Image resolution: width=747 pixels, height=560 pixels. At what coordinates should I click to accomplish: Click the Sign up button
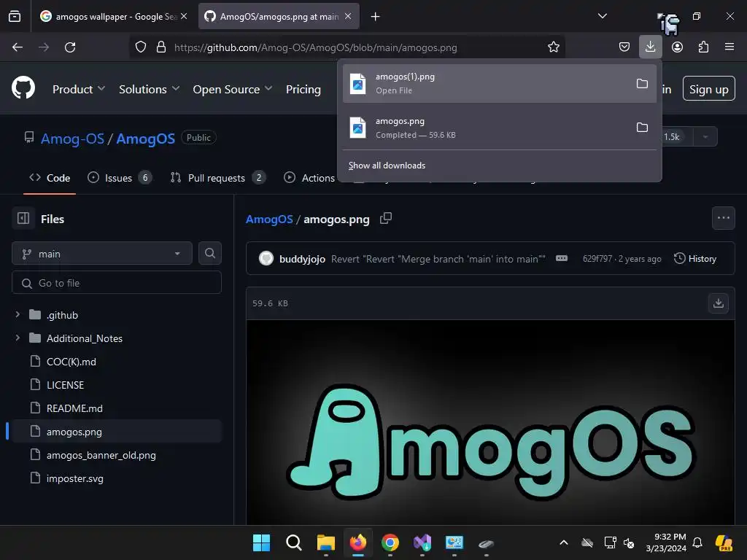pyautogui.click(x=708, y=89)
